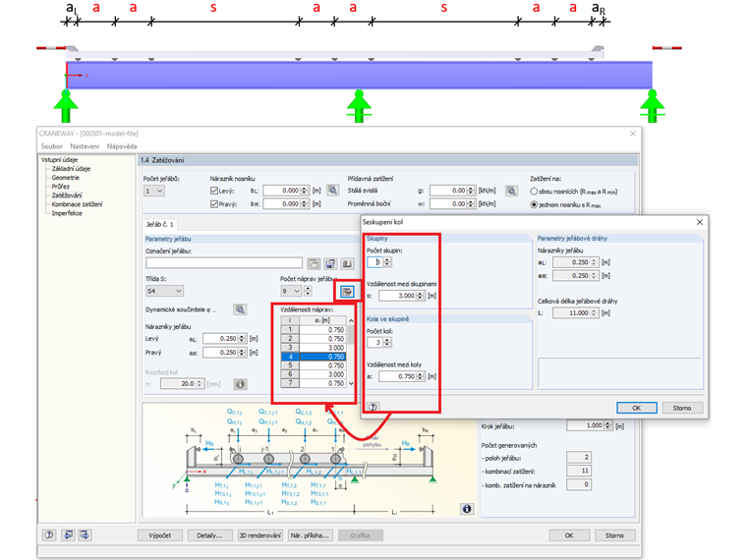Click Počet skupin input field
The height and width of the screenshot is (560, 747).
click(x=374, y=262)
